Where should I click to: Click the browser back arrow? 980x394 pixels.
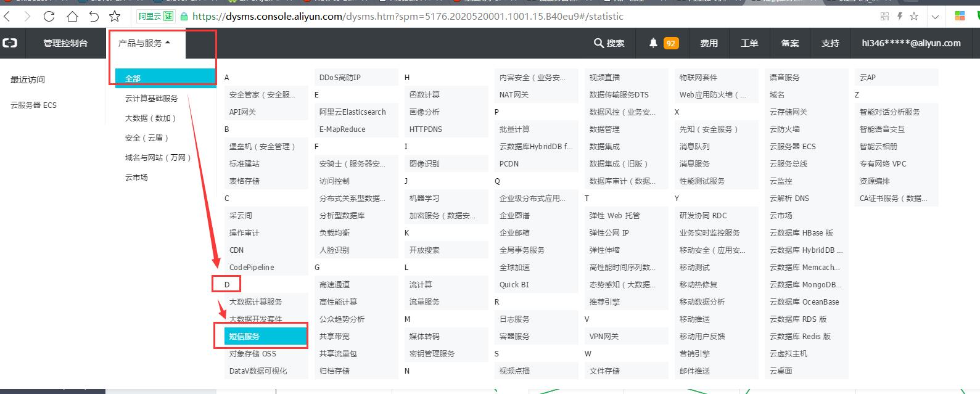coord(7,16)
